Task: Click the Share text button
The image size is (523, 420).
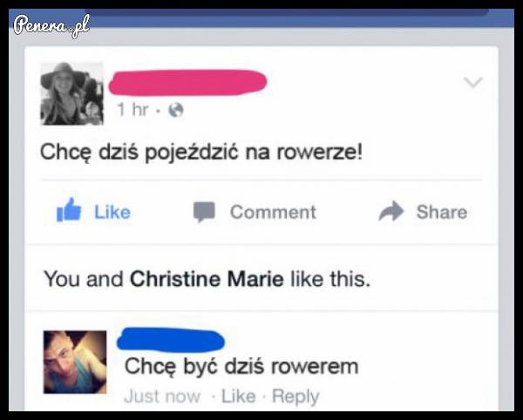Action: point(442,212)
